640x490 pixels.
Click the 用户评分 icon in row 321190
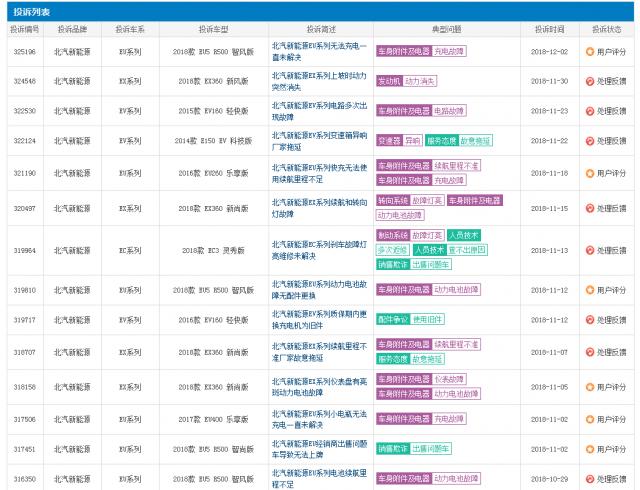coord(589,173)
